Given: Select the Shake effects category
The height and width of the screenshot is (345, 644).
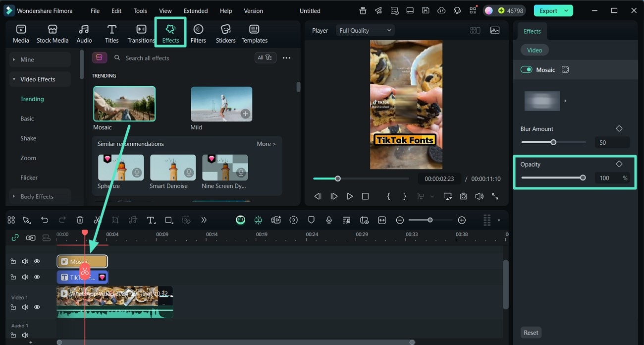Looking at the screenshot, I should tap(28, 138).
